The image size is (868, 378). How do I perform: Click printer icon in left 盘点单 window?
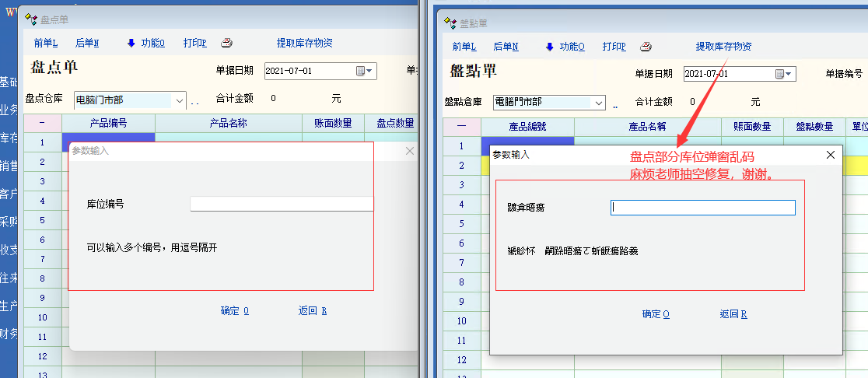(226, 44)
